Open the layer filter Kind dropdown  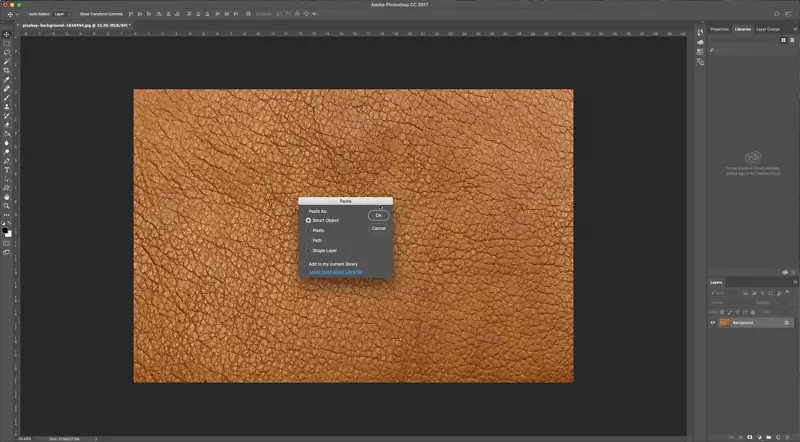click(723, 293)
